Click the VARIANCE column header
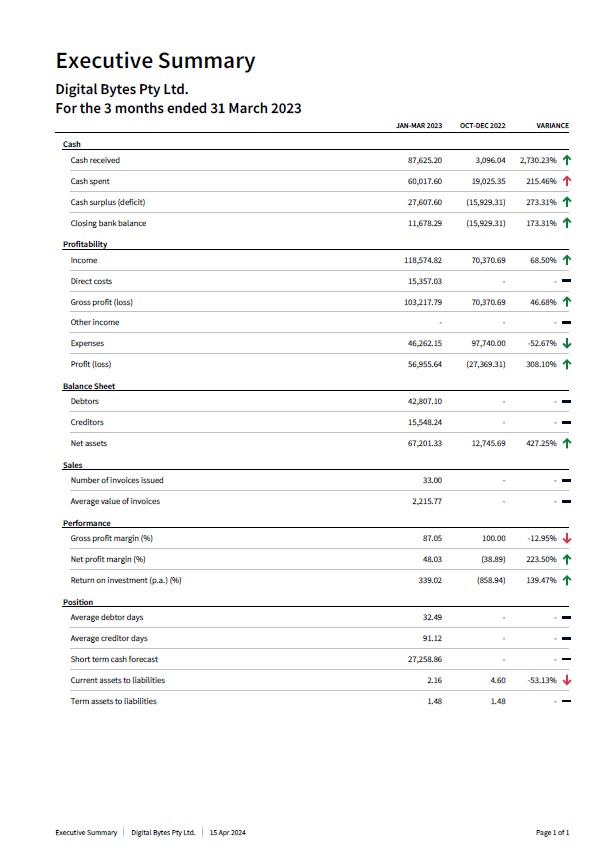 tap(552, 126)
